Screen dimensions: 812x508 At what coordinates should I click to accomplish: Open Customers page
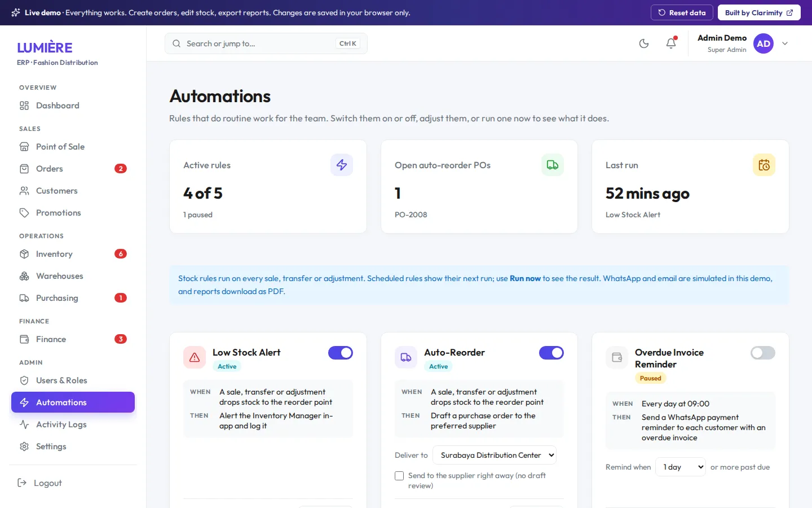coord(73,191)
